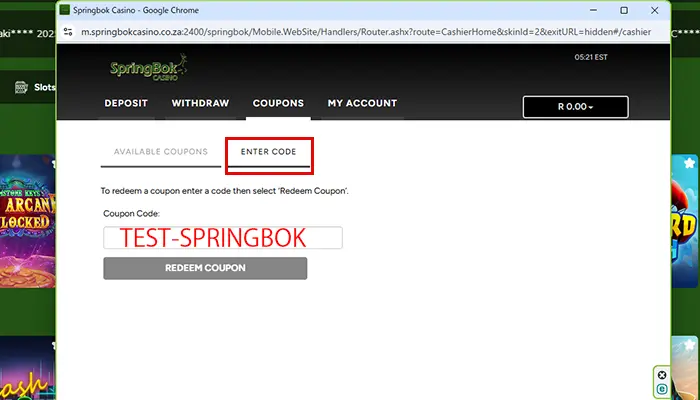Click the site info icon in address bar
Image resolution: width=700 pixels, height=400 pixels.
[68, 31]
